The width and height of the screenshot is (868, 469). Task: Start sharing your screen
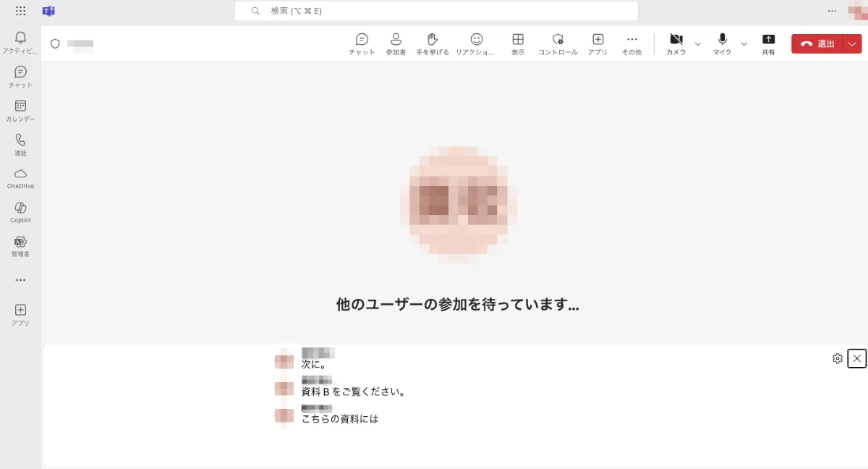(x=768, y=43)
